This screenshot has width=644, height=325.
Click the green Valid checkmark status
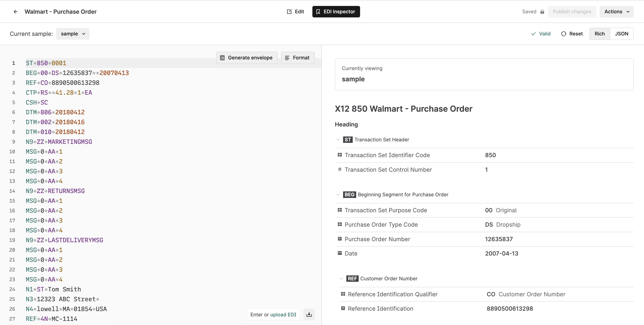coord(541,34)
